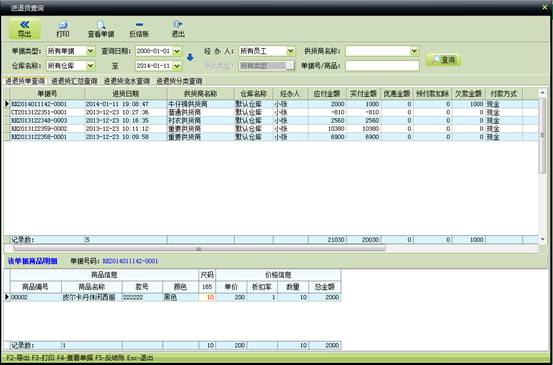This screenshot has width=553, height=365.
Task: Open 查看单据 view document icon
Action: [x=101, y=29]
